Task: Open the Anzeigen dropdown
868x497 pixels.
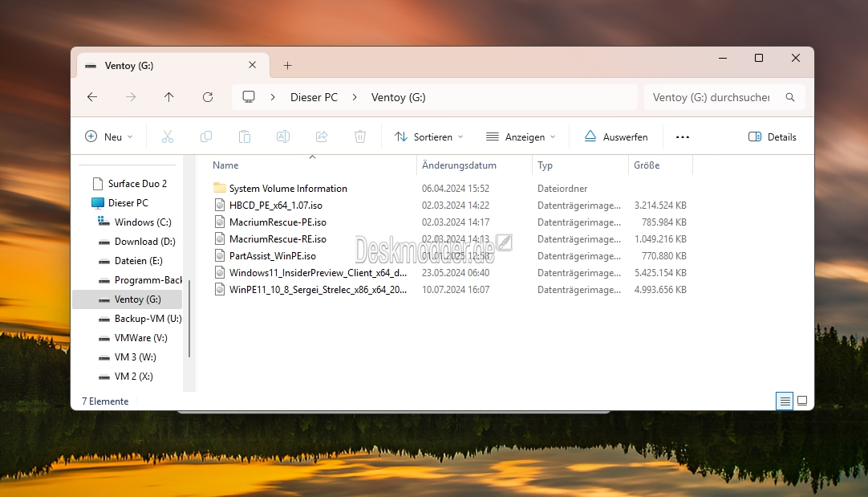Action: click(521, 136)
